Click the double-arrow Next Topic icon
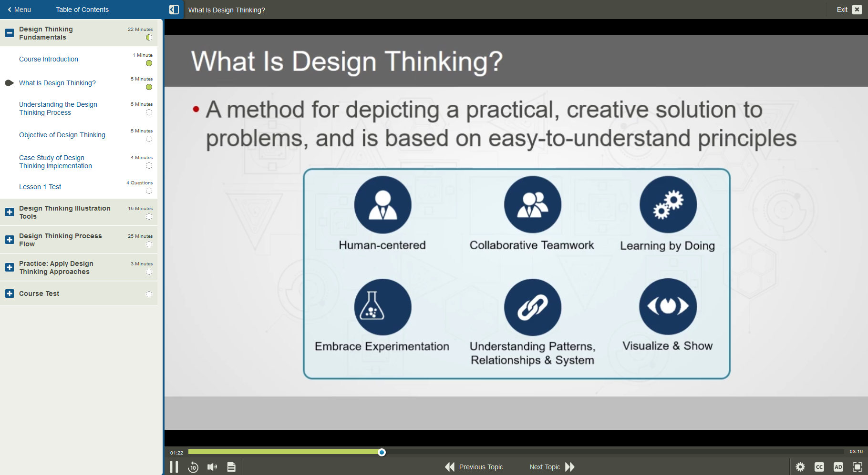Screen dimensions: 868x475 tap(570, 467)
